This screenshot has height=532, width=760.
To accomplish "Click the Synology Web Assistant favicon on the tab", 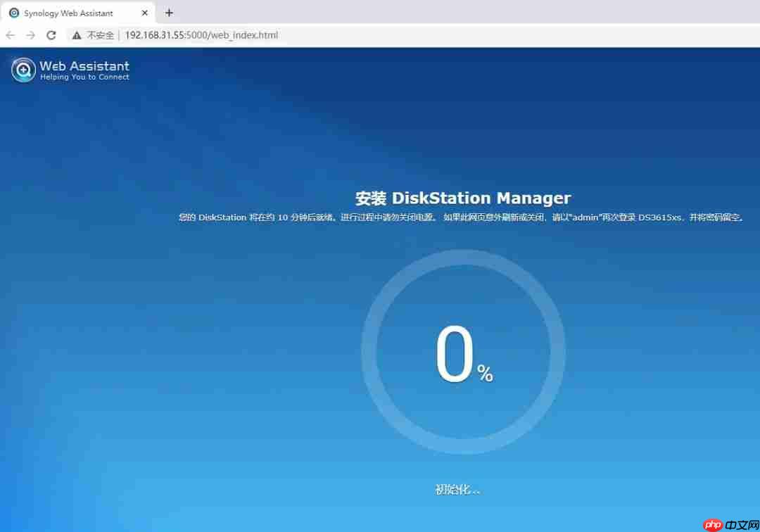I will point(15,13).
